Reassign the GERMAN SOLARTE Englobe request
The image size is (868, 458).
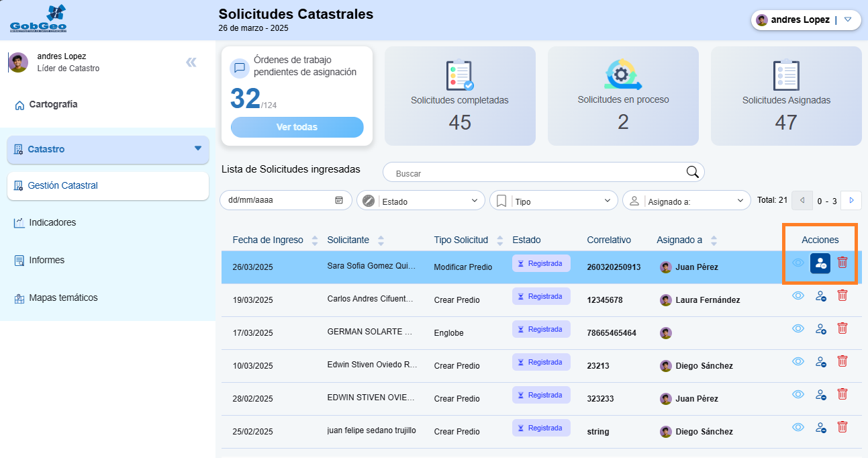point(820,328)
